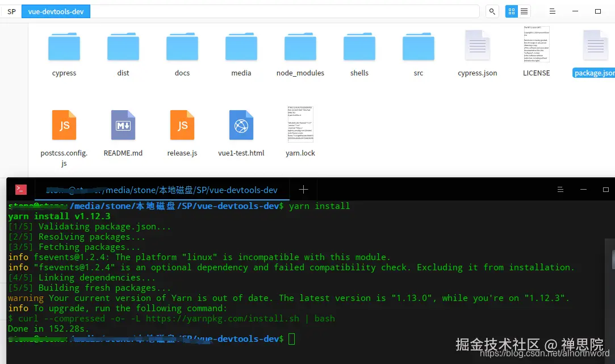Click the file manager search icon

492,11
